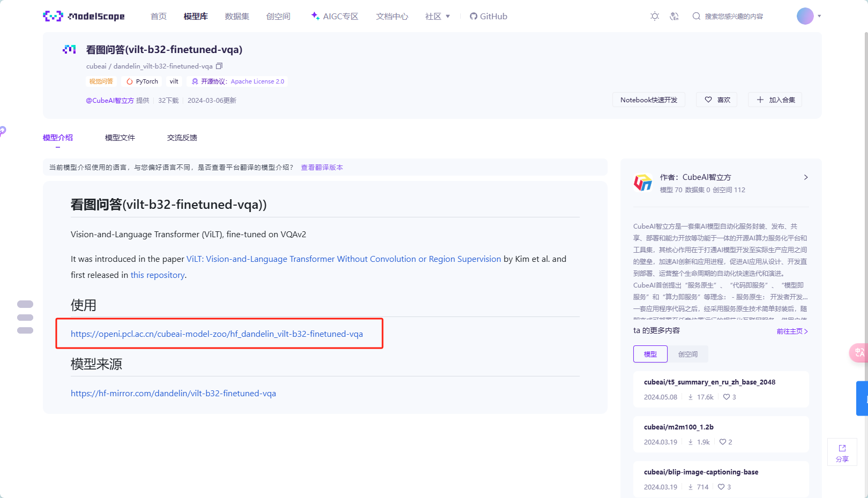The width and height of the screenshot is (868, 498).
Task: Open the @CubeAI智立方 provider link
Action: click(x=110, y=100)
